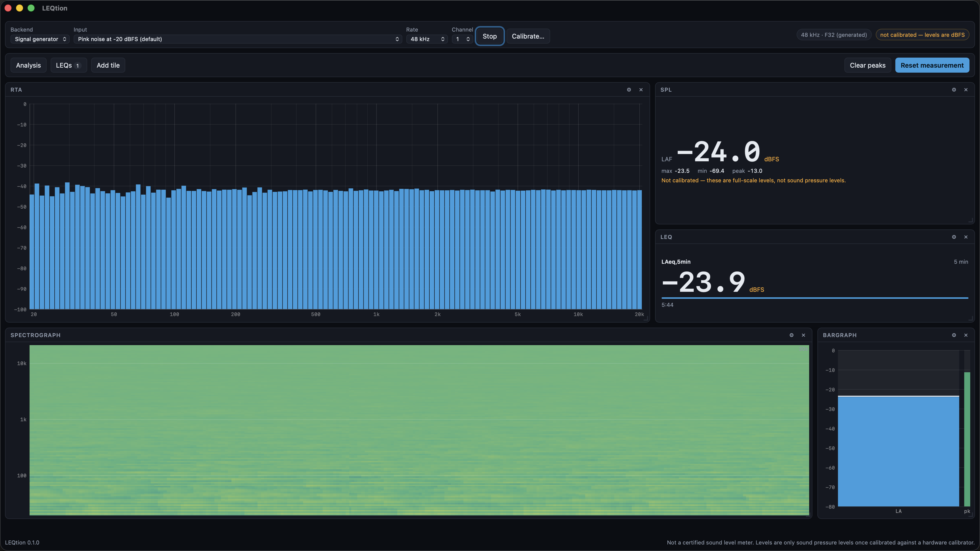Open SPL tile settings gear
The image size is (980, 551).
[x=954, y=90]
